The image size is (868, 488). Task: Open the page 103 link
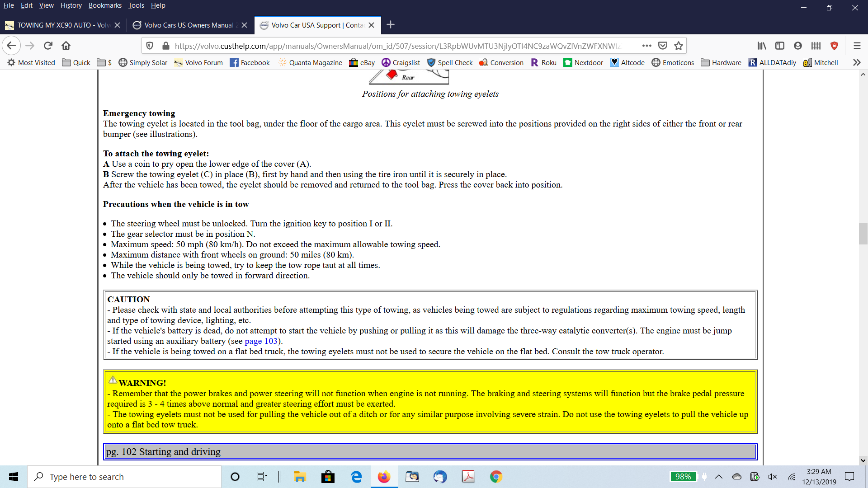click(x=261, y=341)
